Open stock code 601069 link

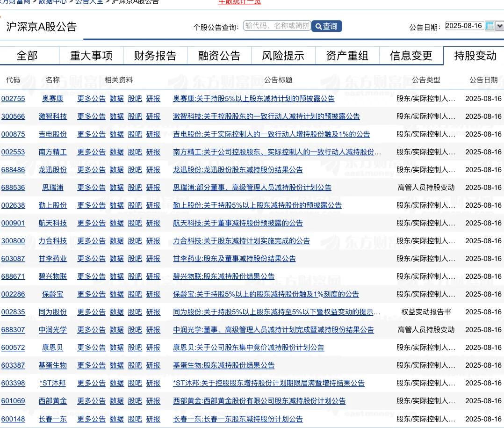pos(13,401)
